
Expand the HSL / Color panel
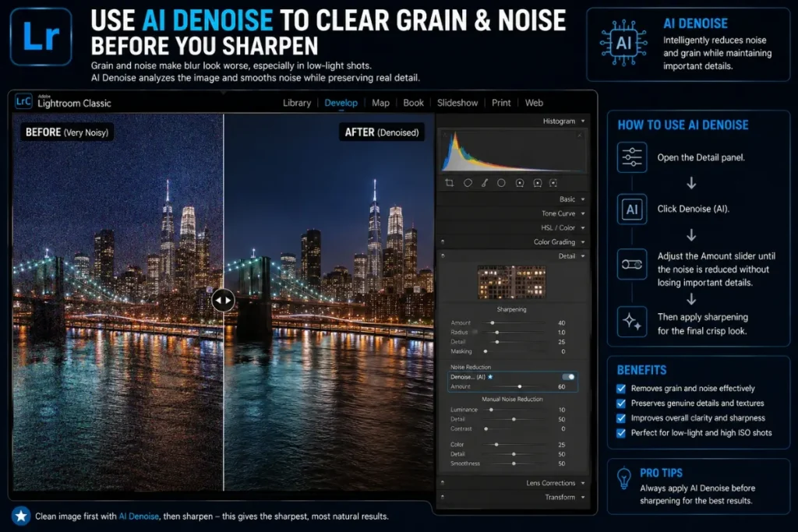[583, 228]
